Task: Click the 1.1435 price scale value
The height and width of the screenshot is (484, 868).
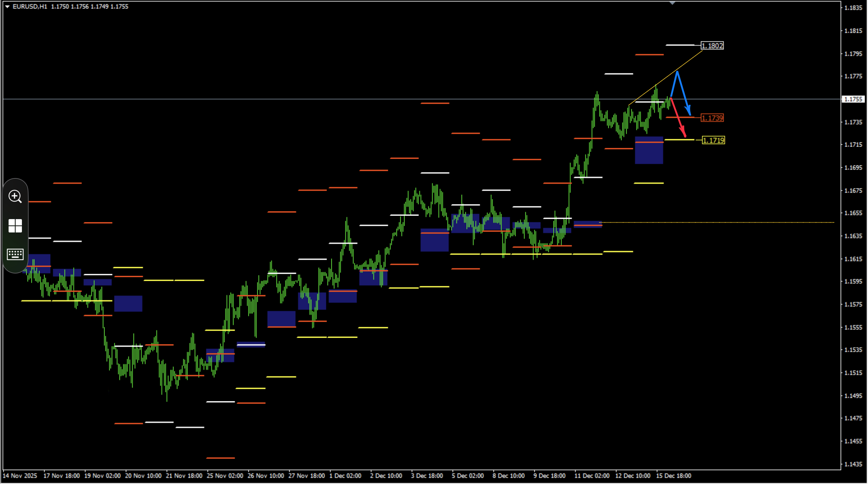Action: click(x=853, y=464)
